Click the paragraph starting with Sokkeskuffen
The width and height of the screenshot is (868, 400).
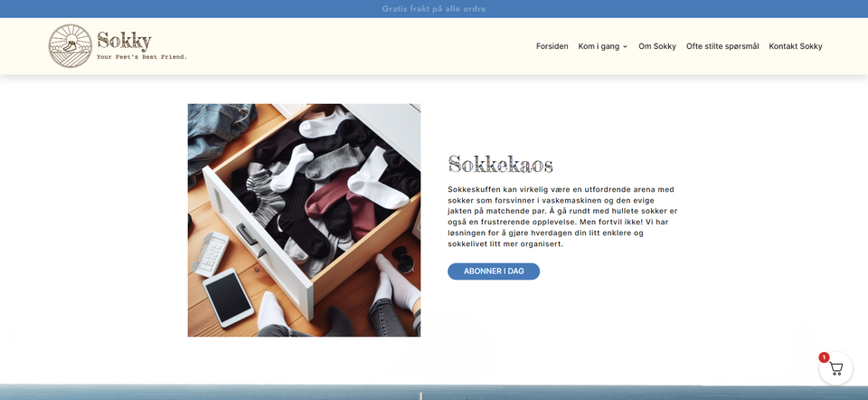pos(562,216)
